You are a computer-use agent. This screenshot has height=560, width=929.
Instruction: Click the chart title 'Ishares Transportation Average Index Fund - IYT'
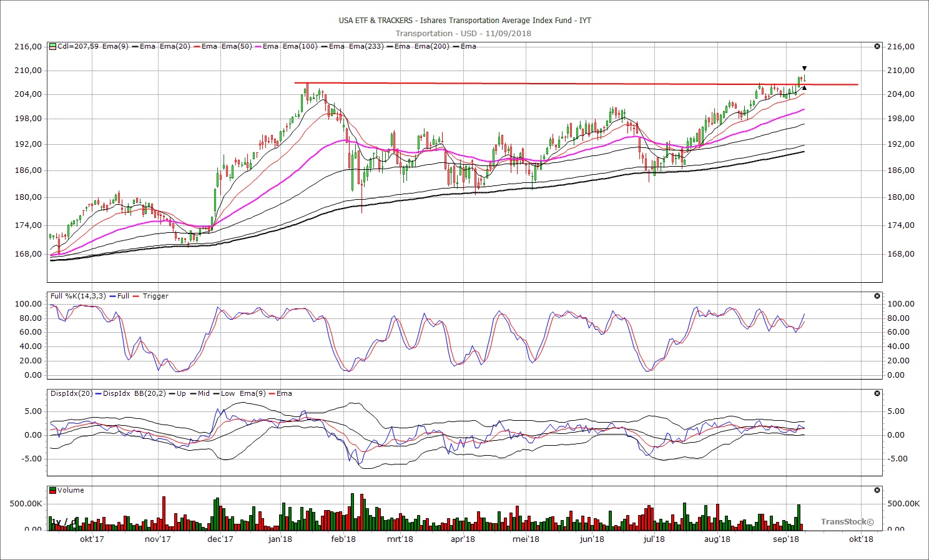coord(505,20)
